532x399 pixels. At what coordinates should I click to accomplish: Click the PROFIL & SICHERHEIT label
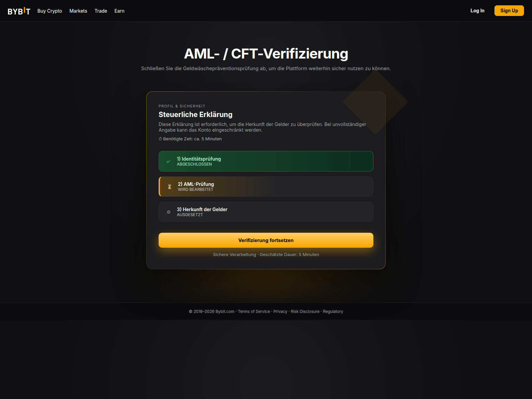click(182, 106)
